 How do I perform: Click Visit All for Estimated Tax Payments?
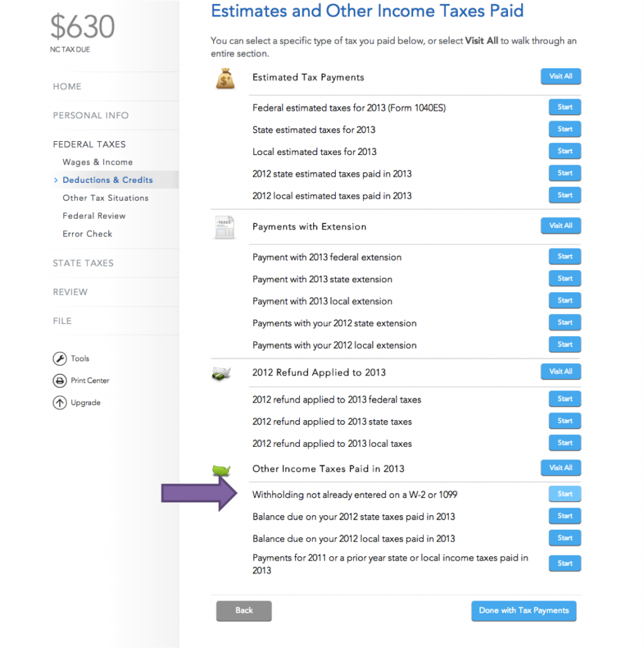560,76
